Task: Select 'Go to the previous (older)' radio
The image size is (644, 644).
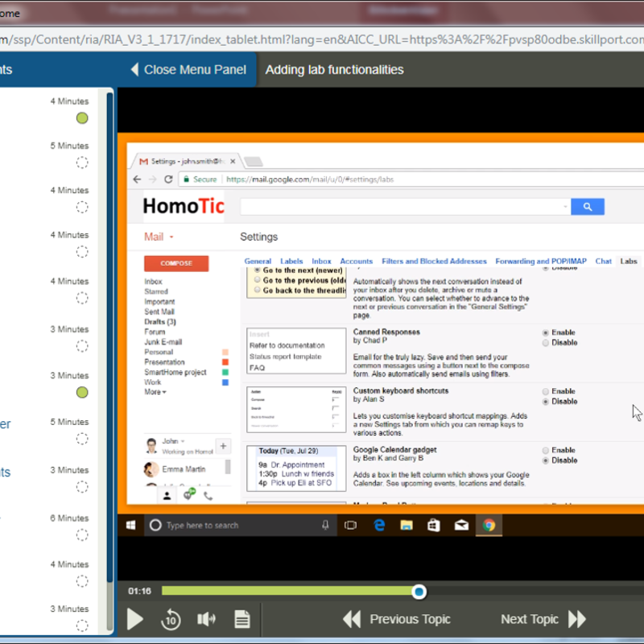Action: pos(257,279)
